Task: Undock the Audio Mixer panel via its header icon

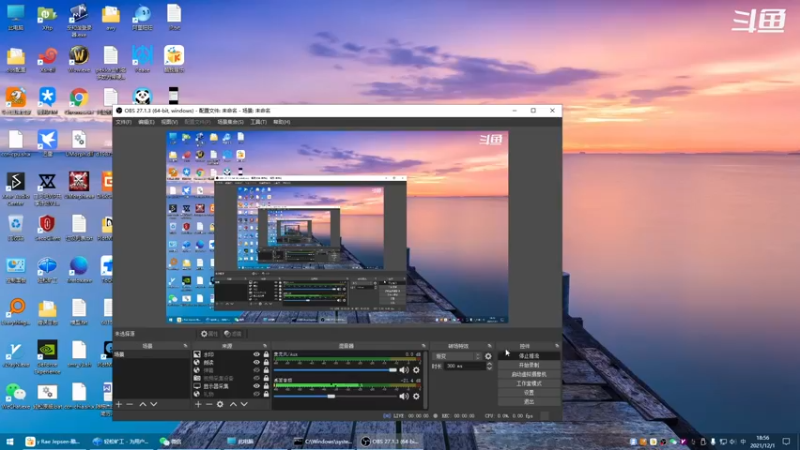Action: tap(423, 346)
